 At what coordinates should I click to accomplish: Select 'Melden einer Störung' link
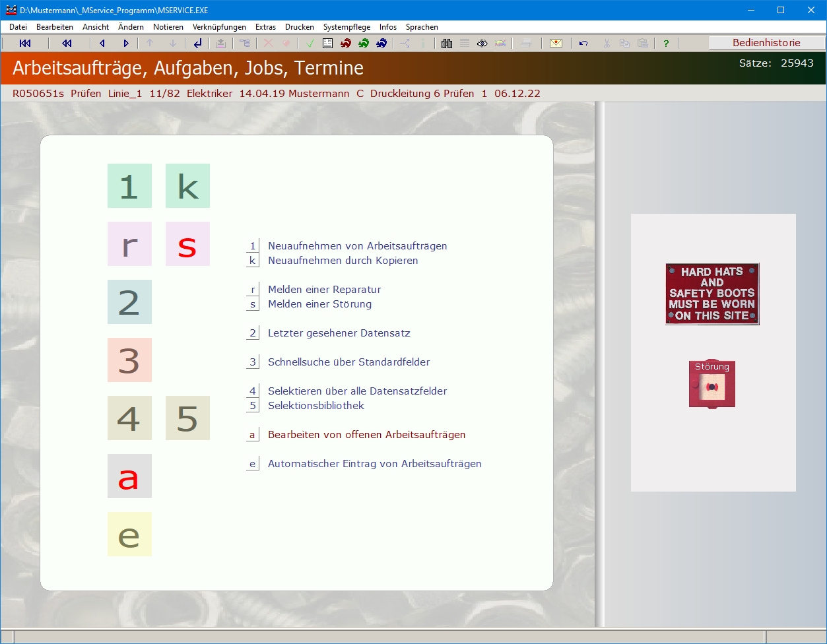319,304
